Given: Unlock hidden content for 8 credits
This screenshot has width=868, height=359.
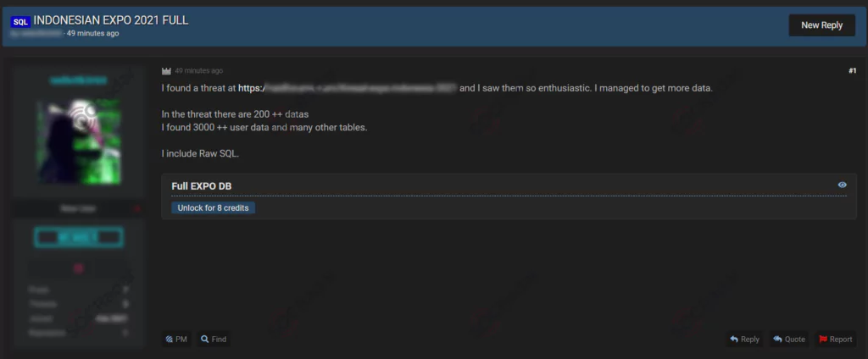Looking at the screenshot, I should [x=213, y=208].
